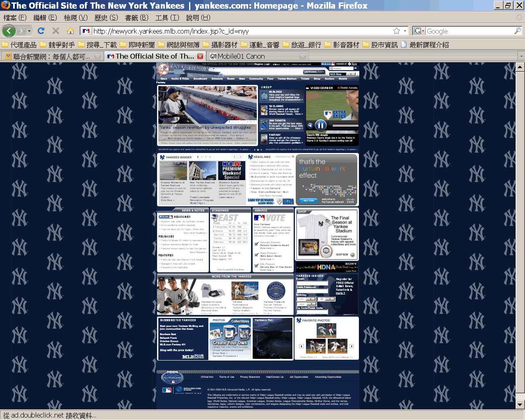
Task: Advance Yankees Insider with next arrow
Action: (241, 157)
